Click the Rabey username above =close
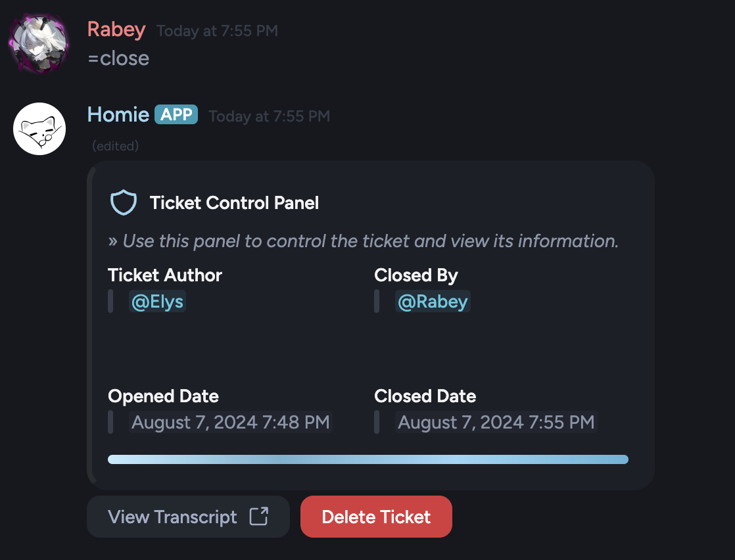The image size is (735, 560). pos(117,30)
